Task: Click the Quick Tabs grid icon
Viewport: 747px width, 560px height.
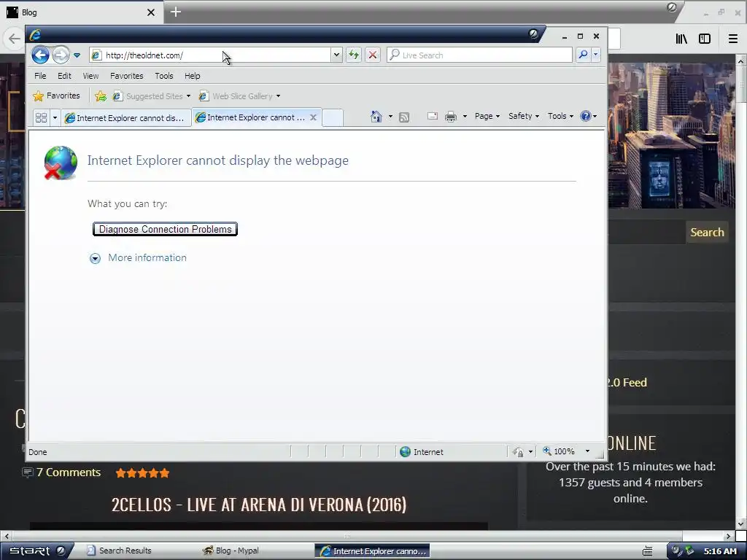Action: click(42, 117)
